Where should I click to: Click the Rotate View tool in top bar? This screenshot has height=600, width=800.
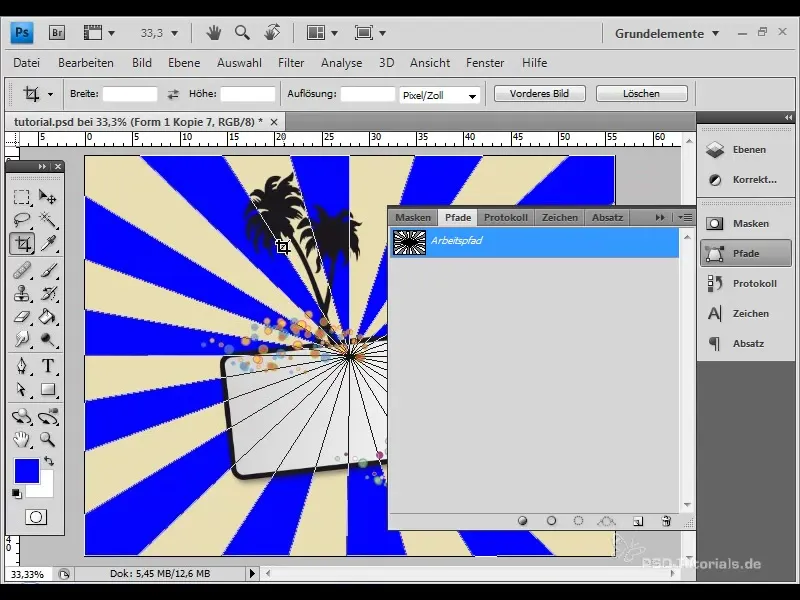click(x=272, y=33)
